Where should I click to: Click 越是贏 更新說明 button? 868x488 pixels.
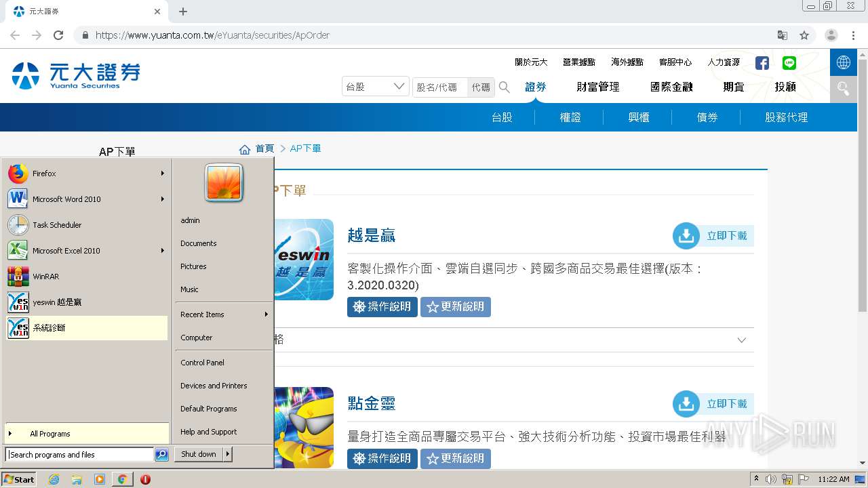tap(456, 306)
